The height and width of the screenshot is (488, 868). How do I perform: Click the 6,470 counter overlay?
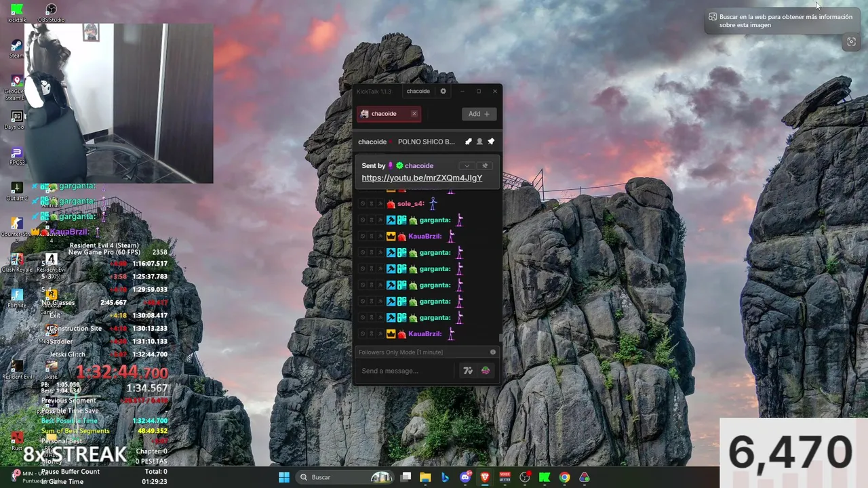click(x=791, y=451)
